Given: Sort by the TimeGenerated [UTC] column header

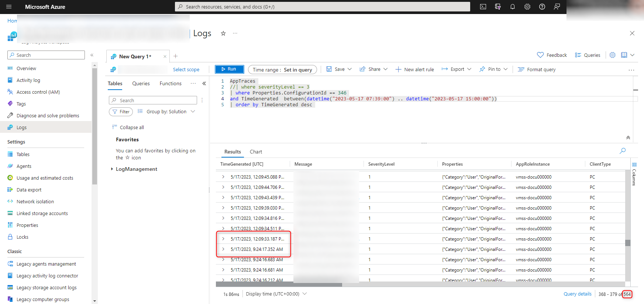Looking at the screenshot, I should pyautogui.click(x=242, y=164).
